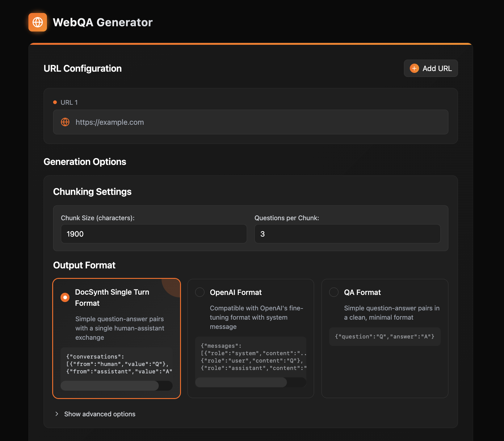Click the Add URL button
This screenshot has height=441, width=504.
431,68
